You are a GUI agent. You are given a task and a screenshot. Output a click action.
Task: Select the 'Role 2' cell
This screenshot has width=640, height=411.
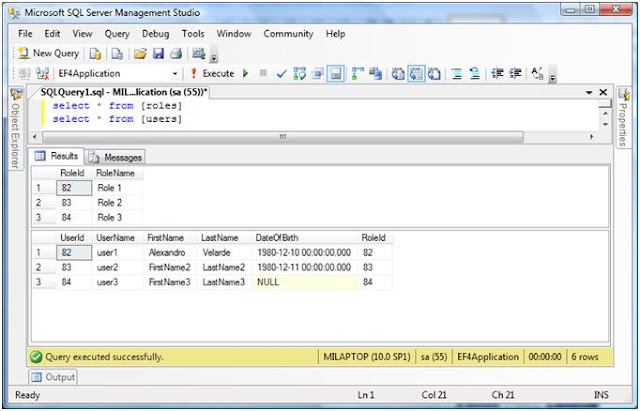[118, 203]
